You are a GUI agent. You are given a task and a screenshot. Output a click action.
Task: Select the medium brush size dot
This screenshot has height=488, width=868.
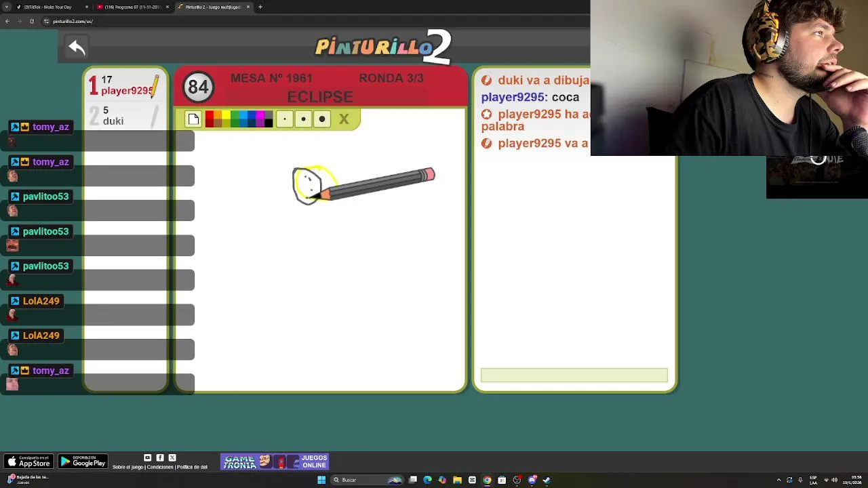pos(303,119)
